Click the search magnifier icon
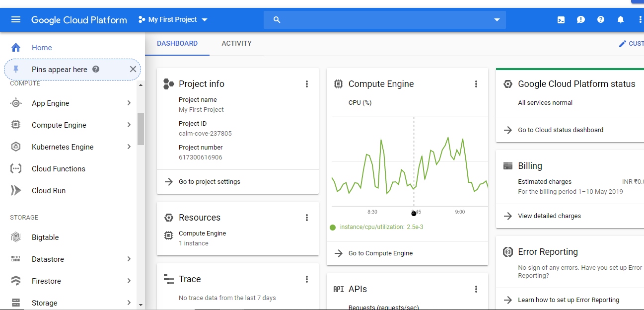The width and height of the screenshot is (644, 310). pos(277,20)
